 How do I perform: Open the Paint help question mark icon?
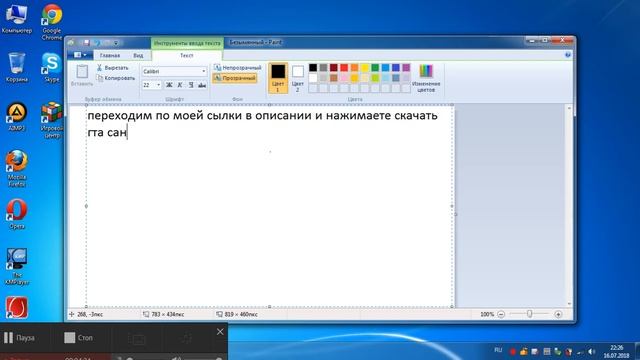click(568, 55)
